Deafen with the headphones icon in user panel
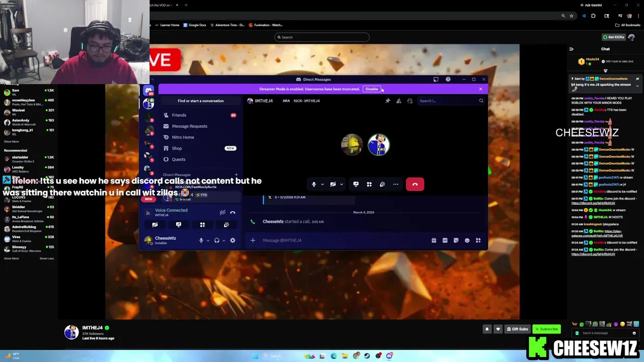This screenshot has width=644, height=362. 217,240
